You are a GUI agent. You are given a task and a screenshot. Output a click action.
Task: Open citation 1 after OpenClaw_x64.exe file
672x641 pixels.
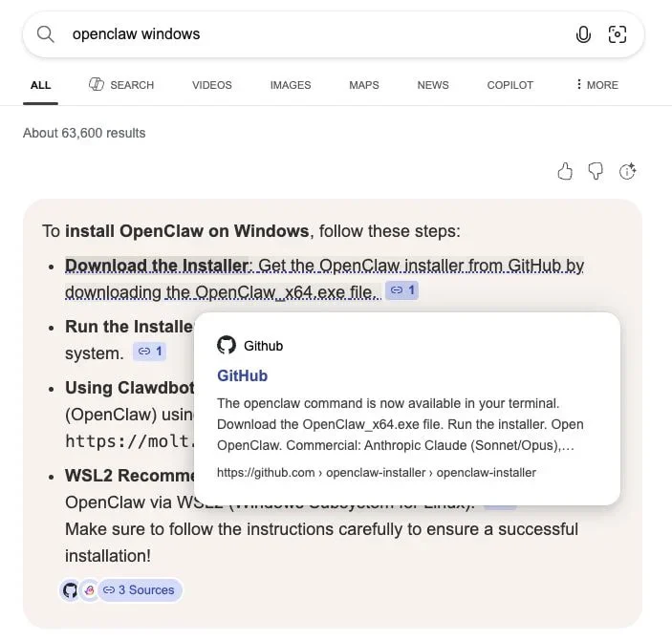click(x=401, y=290)
